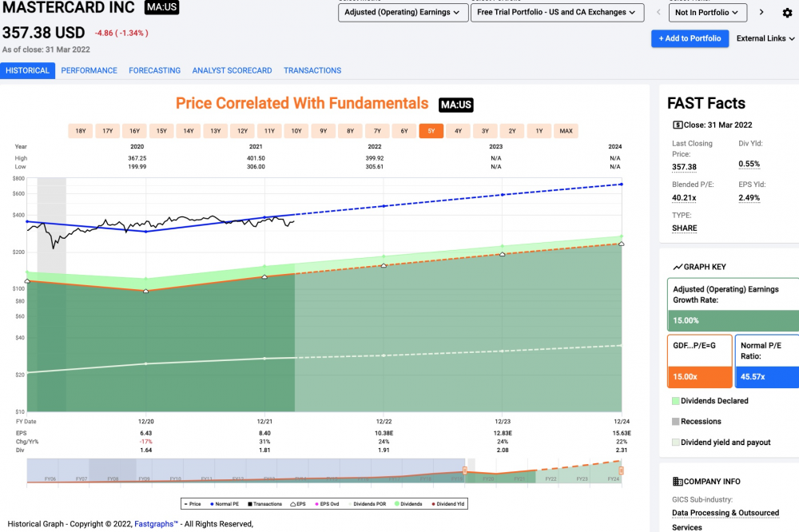This screenshot has height=532, width=799.
Task: Click the Company Info building icon
Action: tap(678, 482)
